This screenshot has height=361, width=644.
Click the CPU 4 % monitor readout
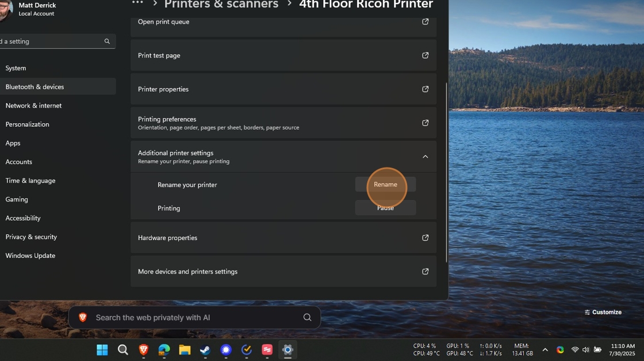tap(424, 346)
